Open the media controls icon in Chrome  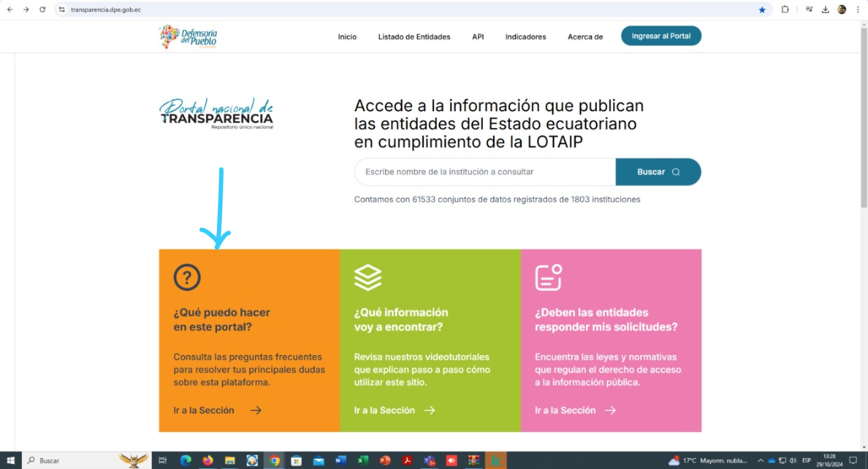click(809, 9)
